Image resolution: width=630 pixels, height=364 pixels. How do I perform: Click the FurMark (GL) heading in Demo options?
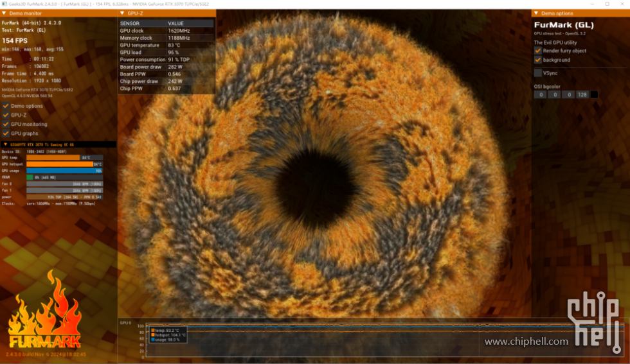[x=564, y=25]
